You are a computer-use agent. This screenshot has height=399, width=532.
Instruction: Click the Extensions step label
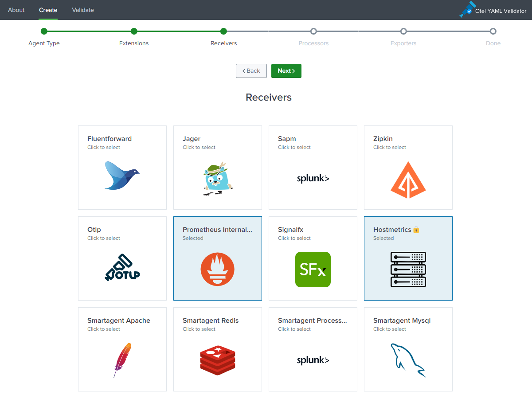click(x=134, y=43)
